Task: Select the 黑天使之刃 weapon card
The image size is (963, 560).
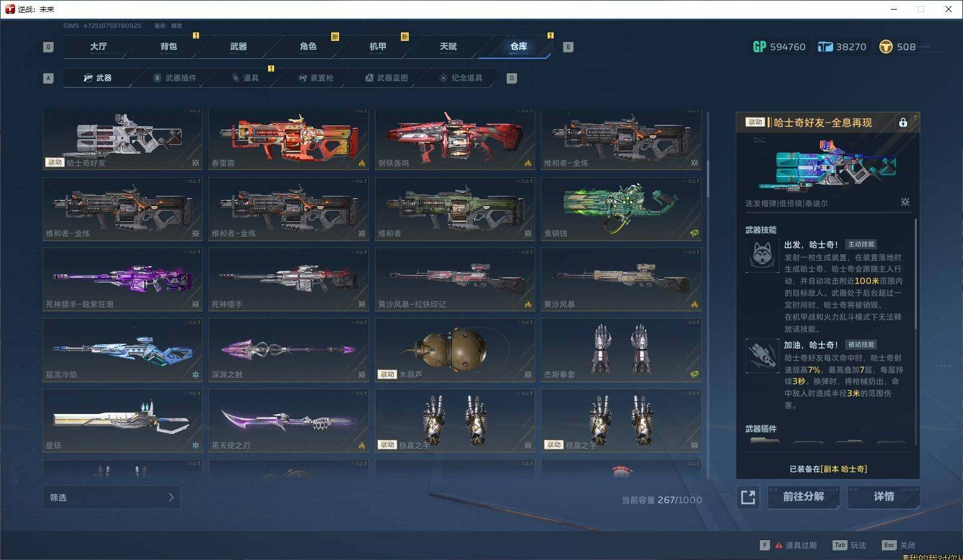Action: 289,421
